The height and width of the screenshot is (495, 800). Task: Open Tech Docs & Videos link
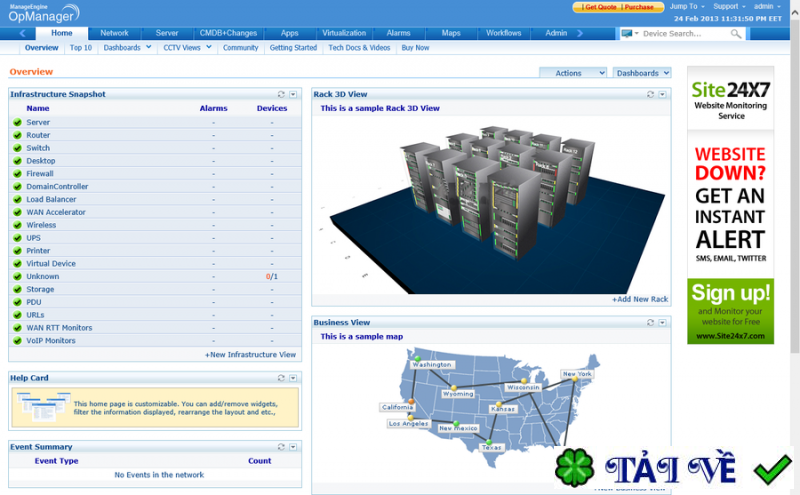click(x=359, y=47)
